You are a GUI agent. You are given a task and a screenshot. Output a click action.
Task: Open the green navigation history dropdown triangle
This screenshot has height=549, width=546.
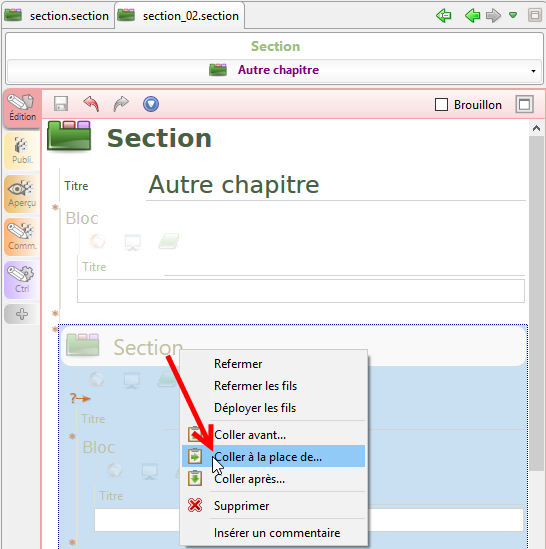pyautogui.click(x=513, y=15)
